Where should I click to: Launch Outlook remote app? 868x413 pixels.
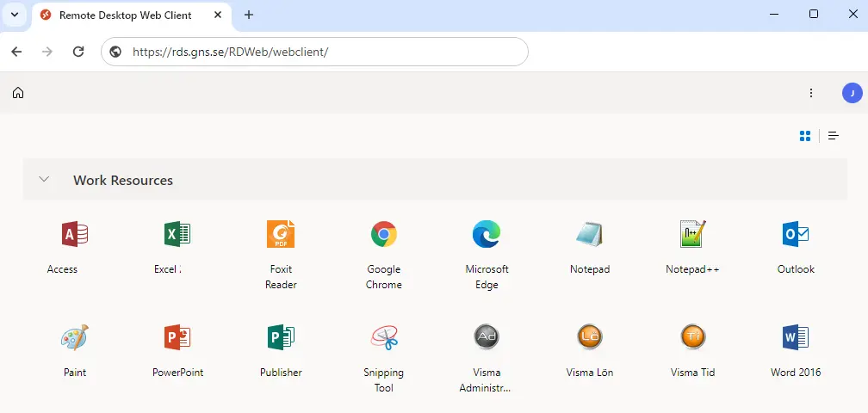pos(796,234)
